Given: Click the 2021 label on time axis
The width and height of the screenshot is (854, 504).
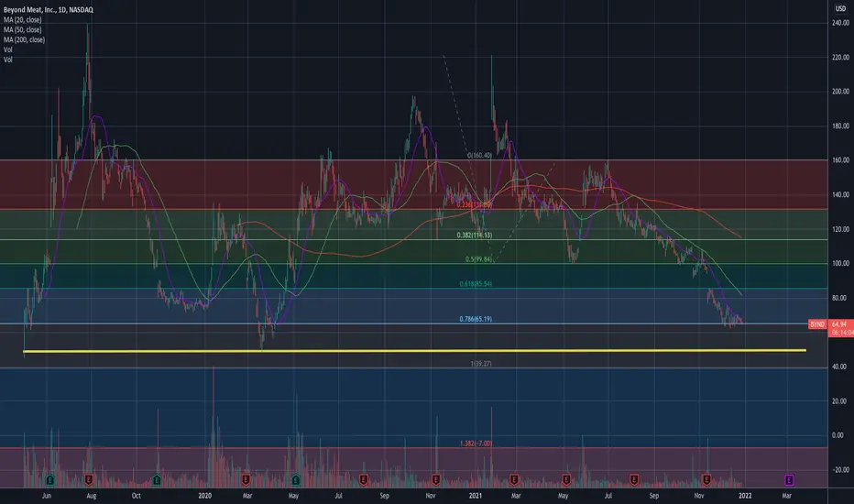Looking at the screenshot, I should (476, 496).
